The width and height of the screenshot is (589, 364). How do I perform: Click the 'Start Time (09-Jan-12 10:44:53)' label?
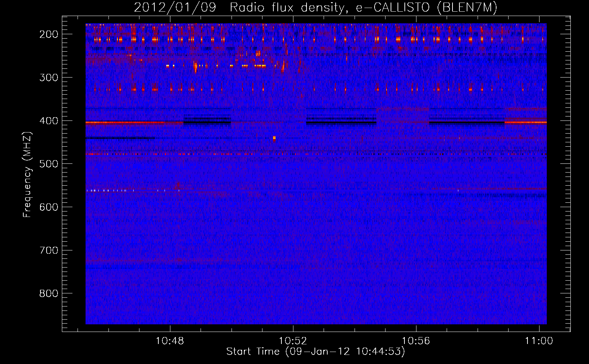click(316, 352)
